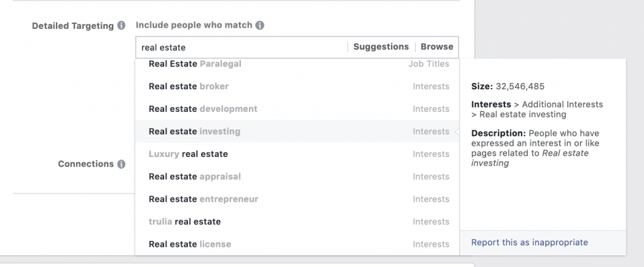This screenshot has height=267, width=644.
Task: Click Report this as inappropriate link
Action: pyautogui.click(x=530, y=242)
